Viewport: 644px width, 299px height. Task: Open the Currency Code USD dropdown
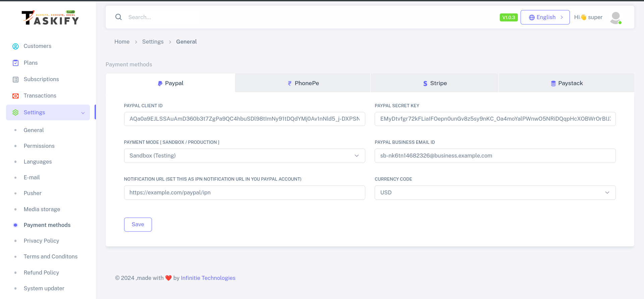click(x=495, y=193)
